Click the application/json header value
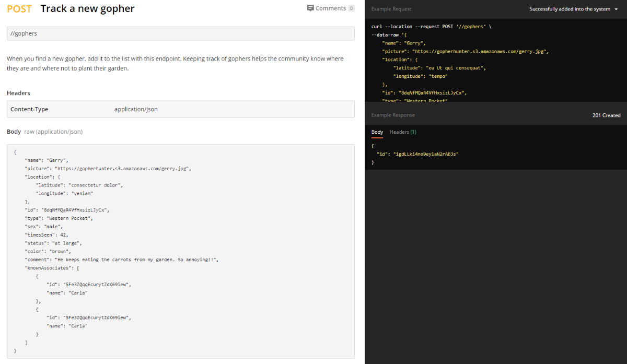This screenshot has height=364, width=627. pos(136,109)
